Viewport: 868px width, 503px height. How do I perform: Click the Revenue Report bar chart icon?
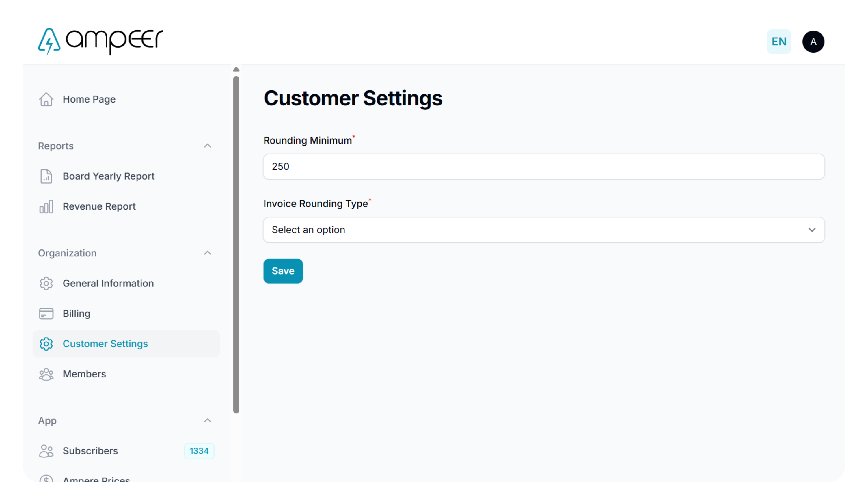46,207
